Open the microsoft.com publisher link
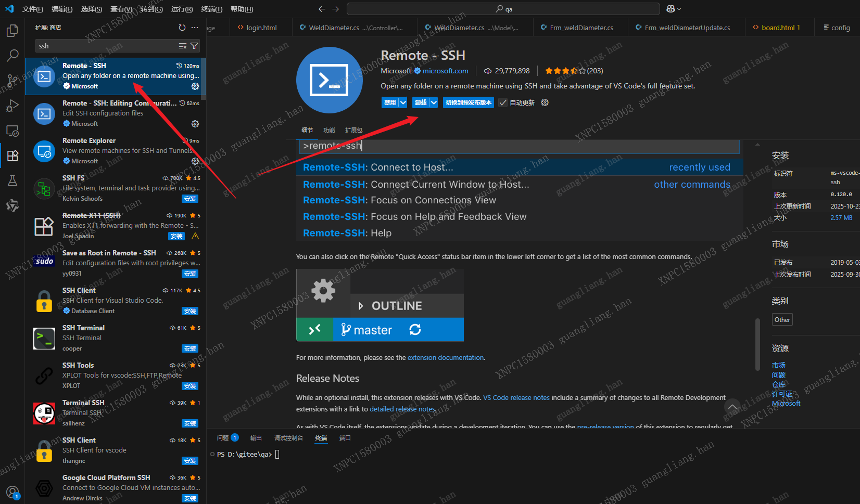Viewport: 860px width, 504px height. (445, 71)
